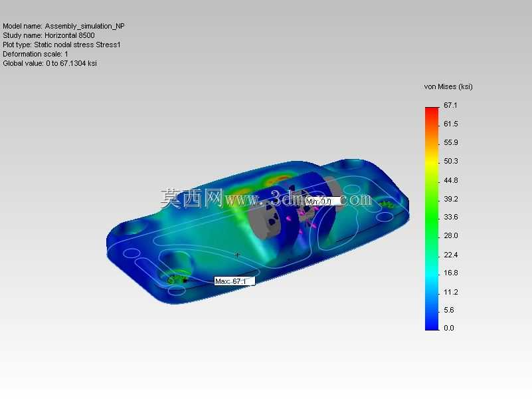Click the 16.8 legend value

point(451,273)
